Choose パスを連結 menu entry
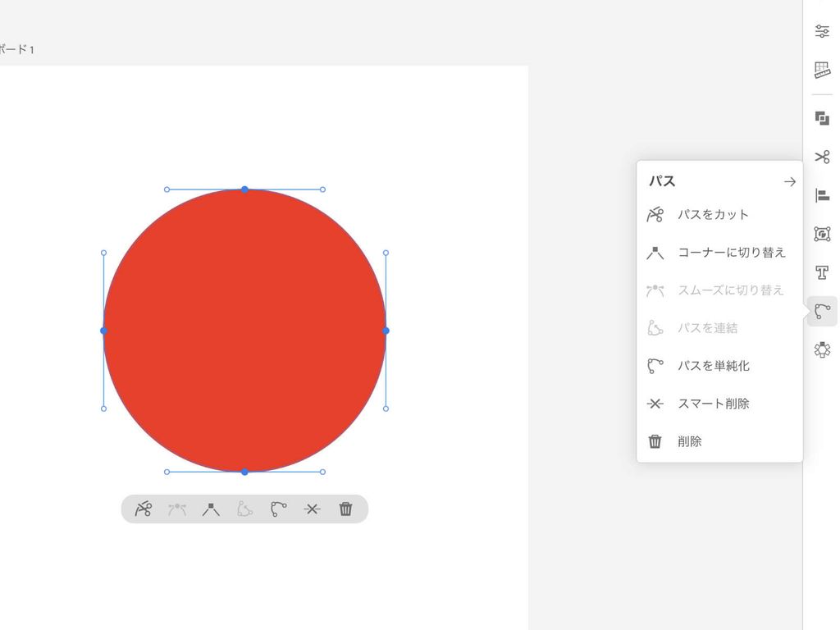The width and height of the screenshot is (840, 630). [719, 328]
